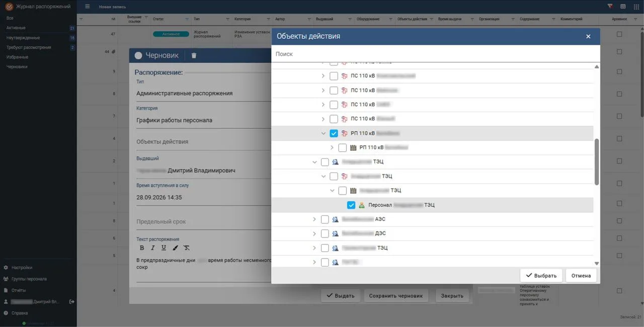The image size is (644, 327).
Task: Open the Тип field showing Административные распоряжения
Action: pyautogui.click(x=204, y=93)
